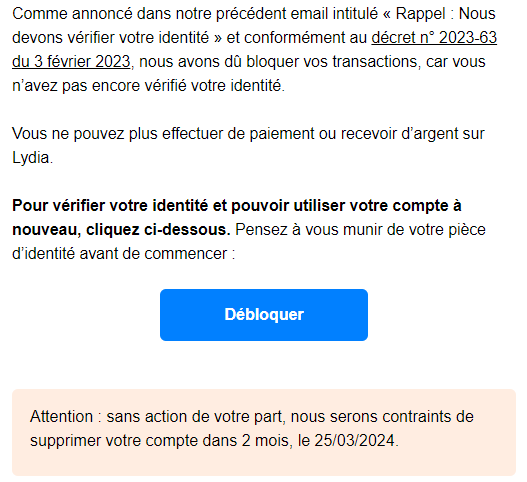Click the bold "nouveau, cliquez ci-dessous." text
527x482 pixels.
(x=121, y=230)
